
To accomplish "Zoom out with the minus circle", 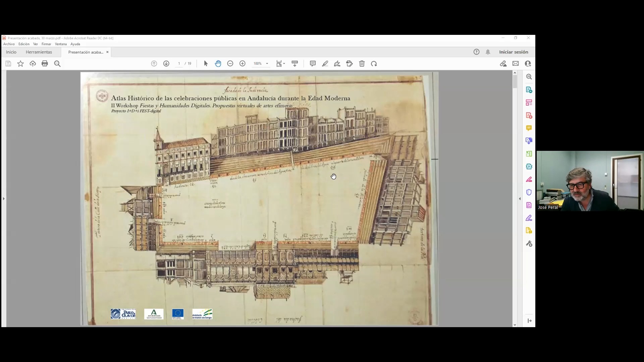I will (230, 64).
